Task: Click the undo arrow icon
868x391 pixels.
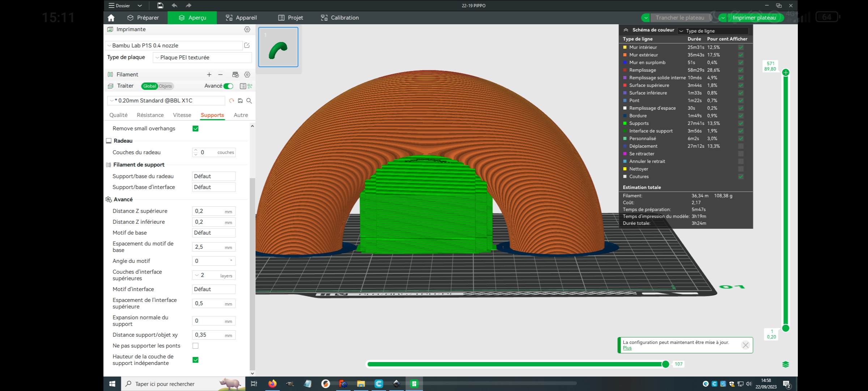Action: 175,5
